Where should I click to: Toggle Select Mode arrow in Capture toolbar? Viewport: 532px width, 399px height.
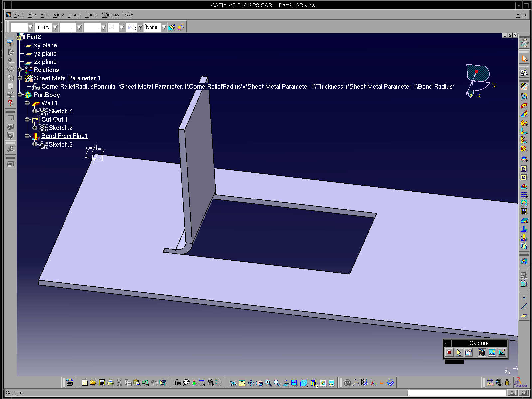[x=459, y=353]
